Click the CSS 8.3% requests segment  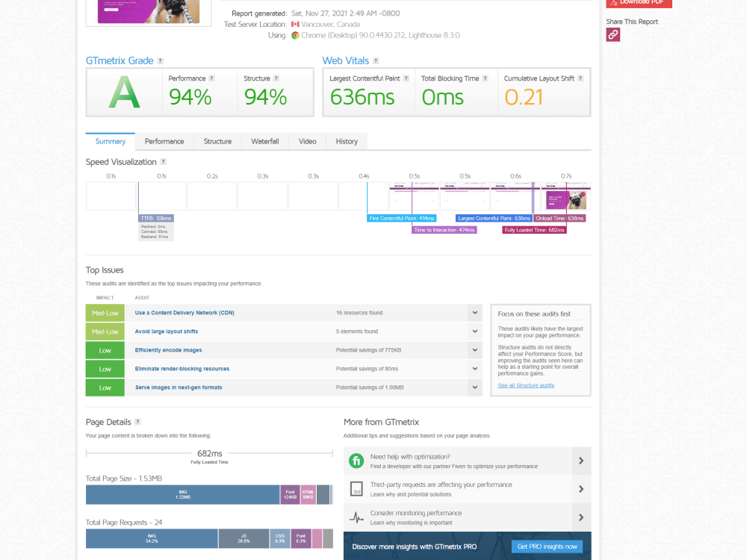(280, 538)
